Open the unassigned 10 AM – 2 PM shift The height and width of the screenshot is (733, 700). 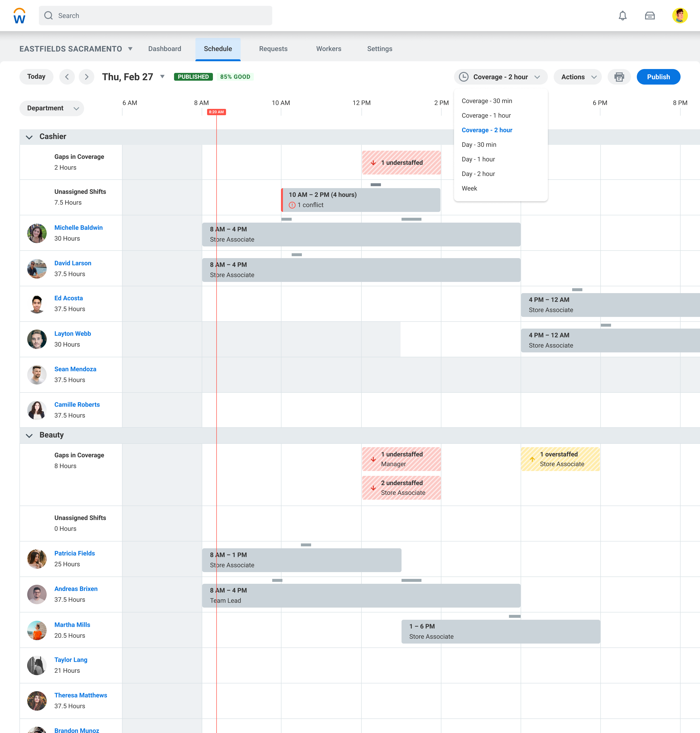[x=360, y=200]
